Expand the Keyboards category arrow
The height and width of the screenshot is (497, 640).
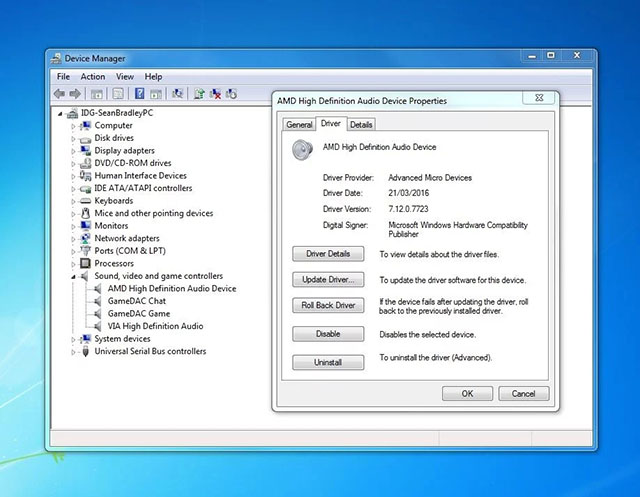[73, 202]
